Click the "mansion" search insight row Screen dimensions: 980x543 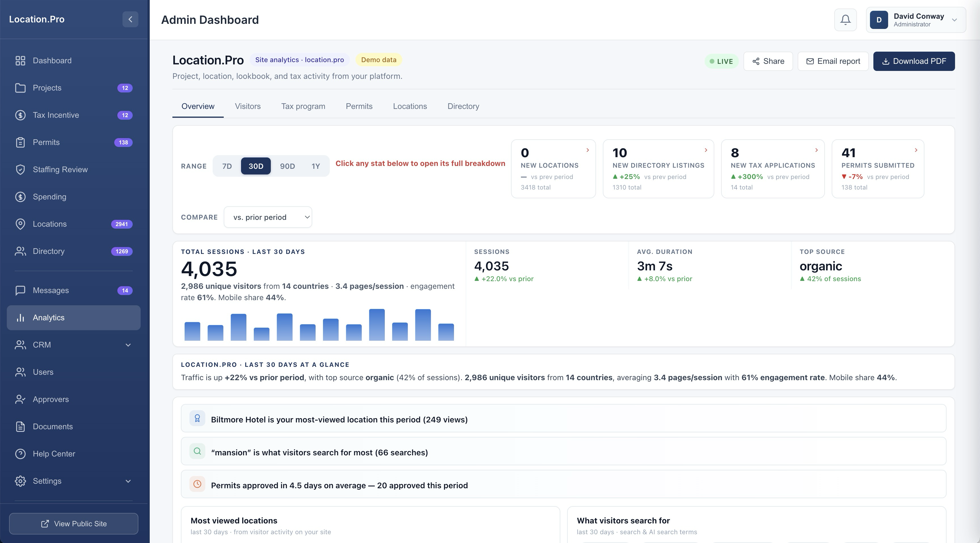tap(563, 451)
